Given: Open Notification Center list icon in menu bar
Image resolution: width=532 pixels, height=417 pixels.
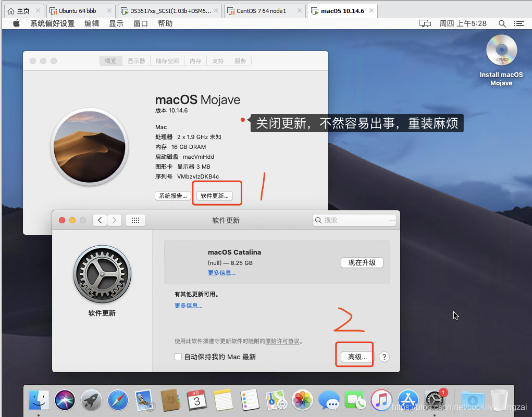Looking at the screenshot, I should (x=519, y=23).
